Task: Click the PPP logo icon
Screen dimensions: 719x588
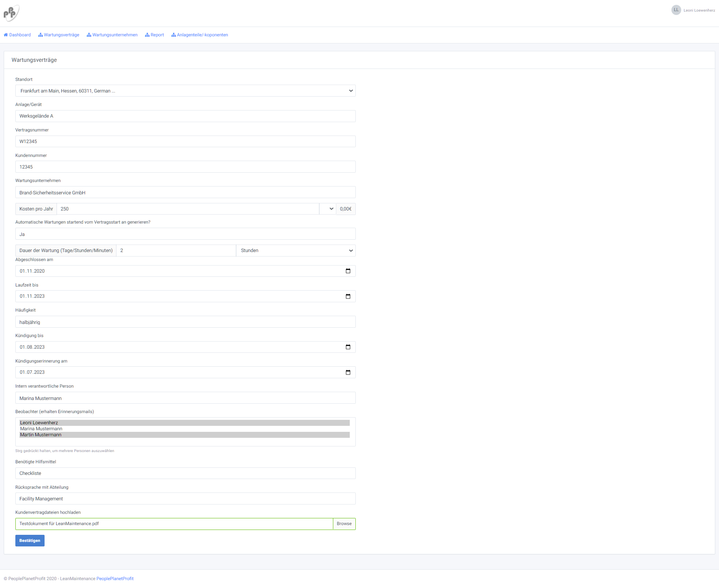Action: point(11,13)
